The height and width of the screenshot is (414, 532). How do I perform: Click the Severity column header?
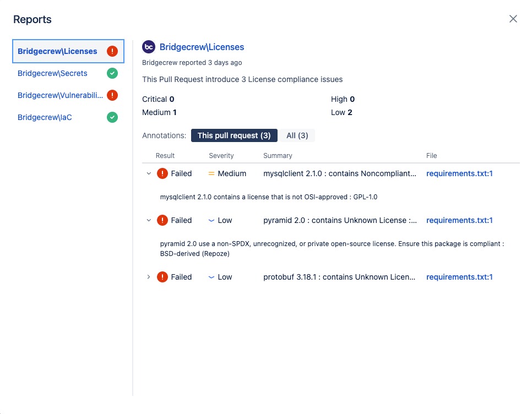click(221, 156)
